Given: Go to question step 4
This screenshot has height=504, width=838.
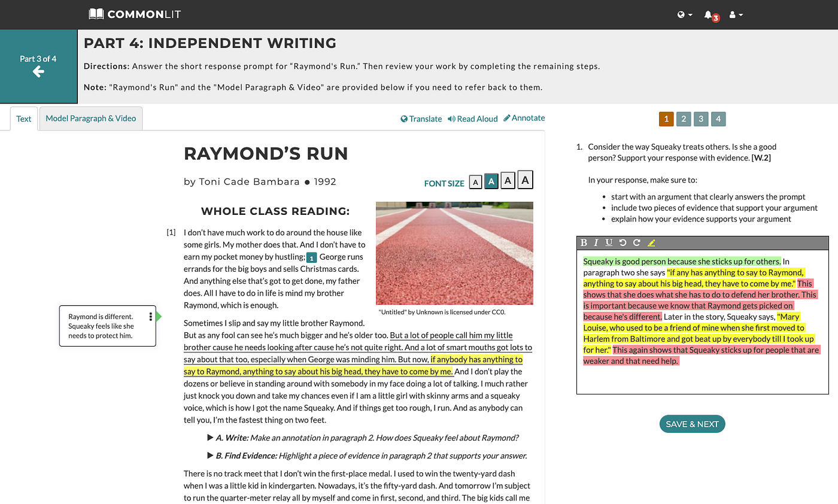Looking at the screenshot, I should [x=718, y=119].
